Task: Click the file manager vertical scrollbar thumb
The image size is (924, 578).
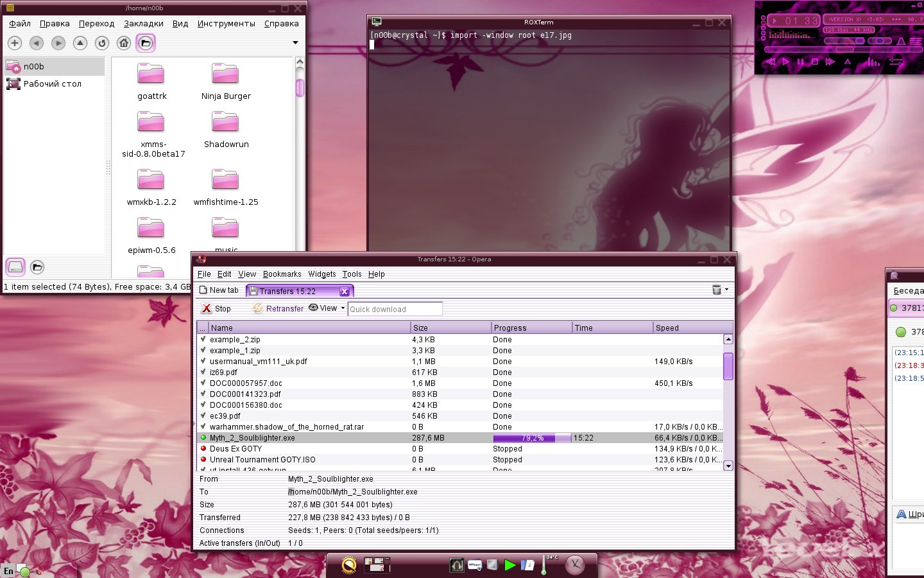Action: pos(300,88)
